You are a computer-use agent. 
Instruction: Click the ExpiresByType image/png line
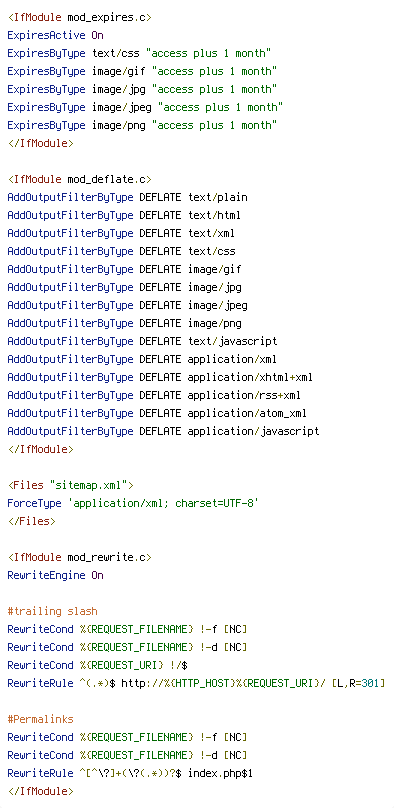142,126
